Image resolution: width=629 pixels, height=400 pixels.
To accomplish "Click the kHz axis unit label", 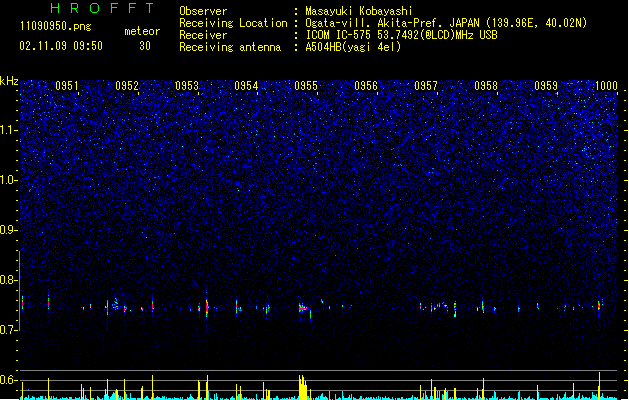I will pos(9,81).
